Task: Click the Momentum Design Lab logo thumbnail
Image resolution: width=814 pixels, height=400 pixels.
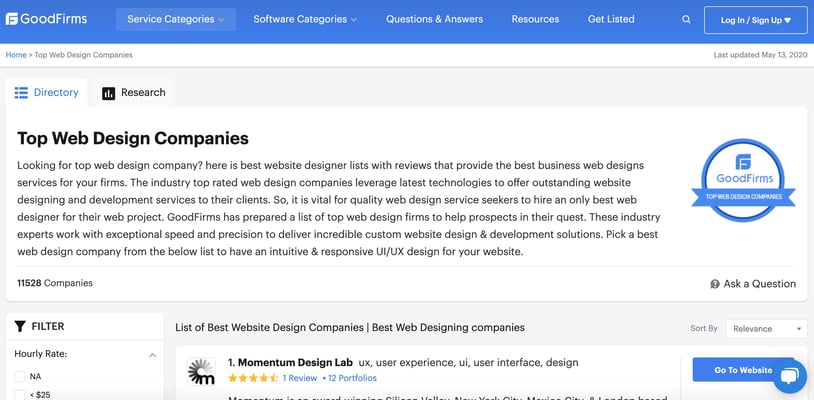Action: pyautogui.click(x=201, y=371)
